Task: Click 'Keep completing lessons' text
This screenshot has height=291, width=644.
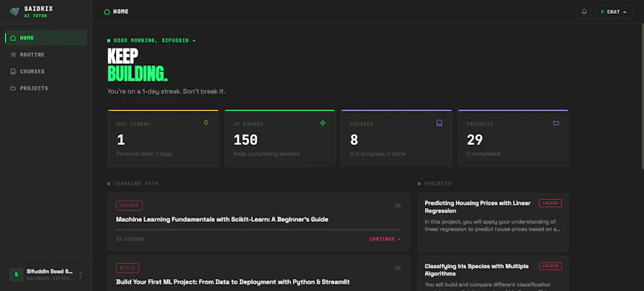Action: click(266, 154)
